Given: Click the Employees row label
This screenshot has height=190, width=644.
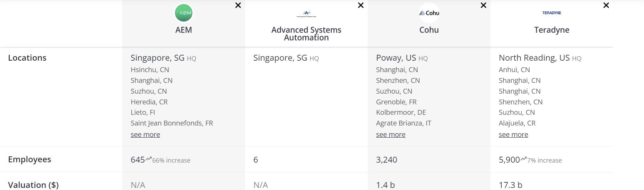Looking at the screenshot, I should tap(29, 159).
